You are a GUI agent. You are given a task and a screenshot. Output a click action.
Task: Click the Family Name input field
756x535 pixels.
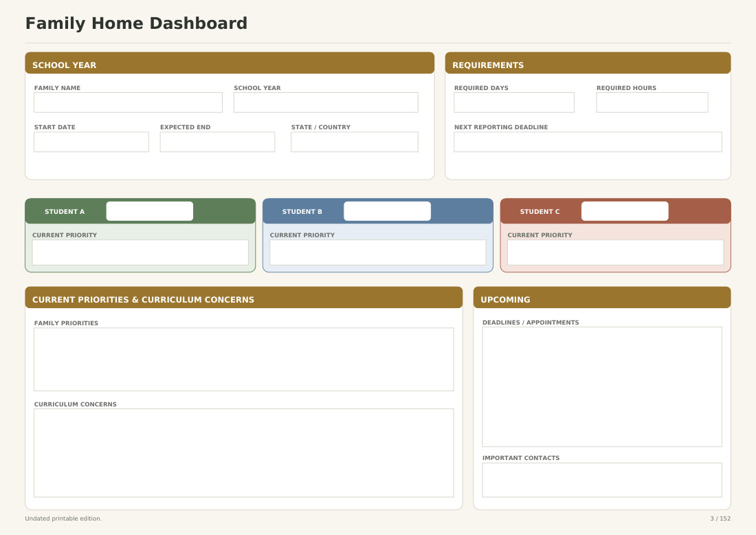[x=129, y=102]
